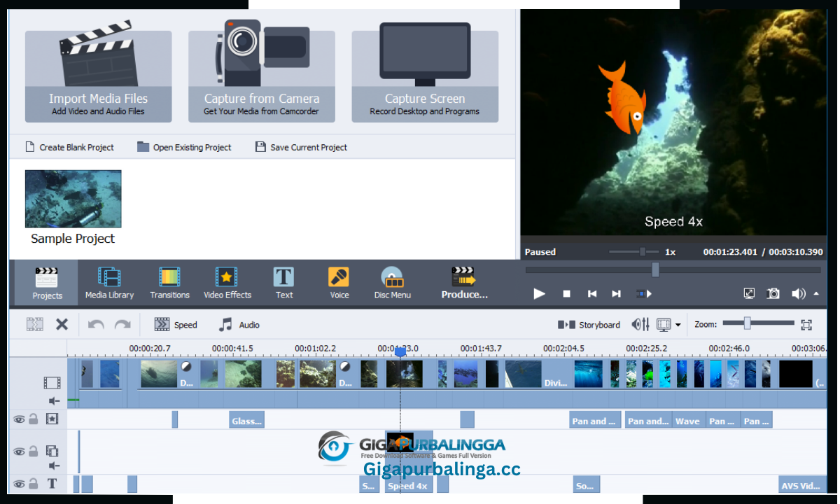Click Import Media Files tile
This screenshot has width=840, height=504.
(x=98, y=76)
